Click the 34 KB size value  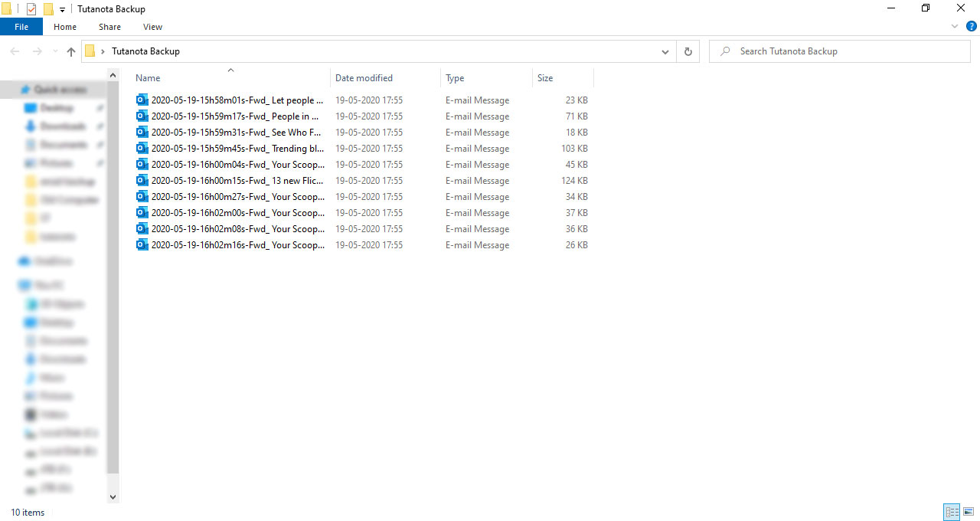coord(577,197)
